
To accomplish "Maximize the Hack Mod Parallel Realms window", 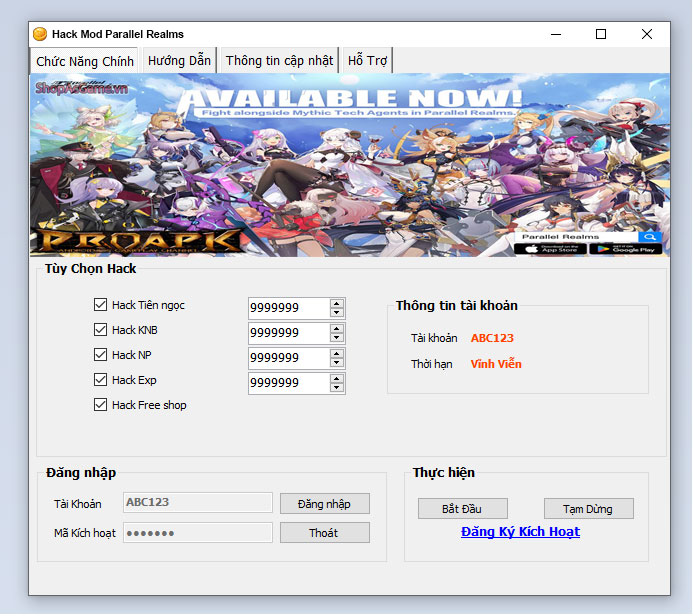I will tap(601, 34).
